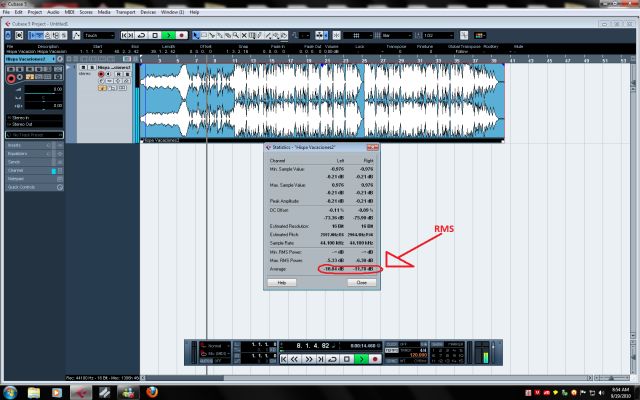Viewport: 640px width, 400px height.
Task: Click Fast Forward in transport panel
Action: tap(309, 359)
